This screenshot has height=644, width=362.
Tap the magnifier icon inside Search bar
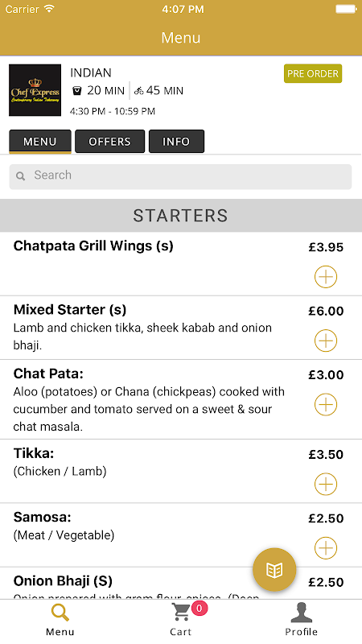(x=21, y=176)
